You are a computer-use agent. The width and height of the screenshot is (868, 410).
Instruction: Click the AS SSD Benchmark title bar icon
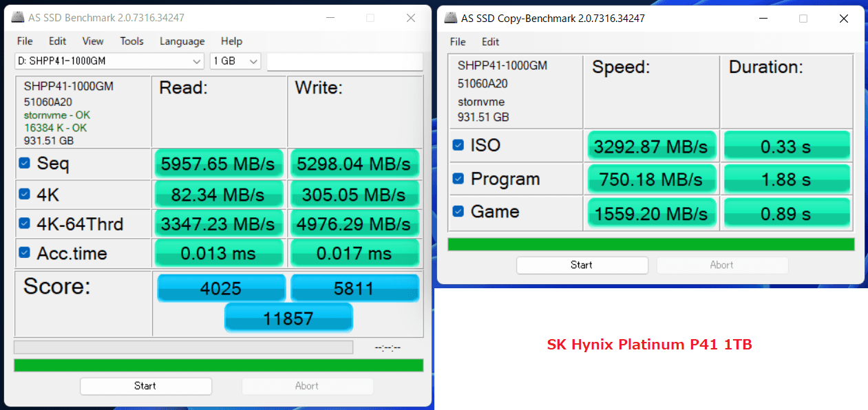point(18,18)
